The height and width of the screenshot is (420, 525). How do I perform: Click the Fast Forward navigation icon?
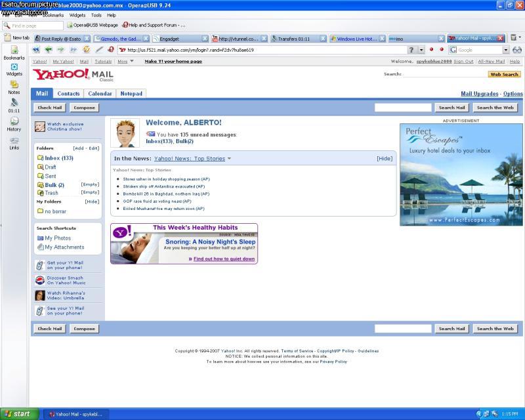[x=73, y=50]
